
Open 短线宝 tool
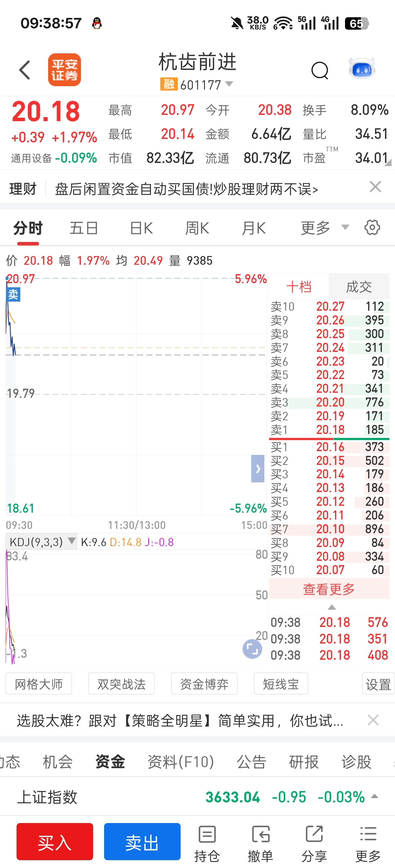tap(281, 684)
